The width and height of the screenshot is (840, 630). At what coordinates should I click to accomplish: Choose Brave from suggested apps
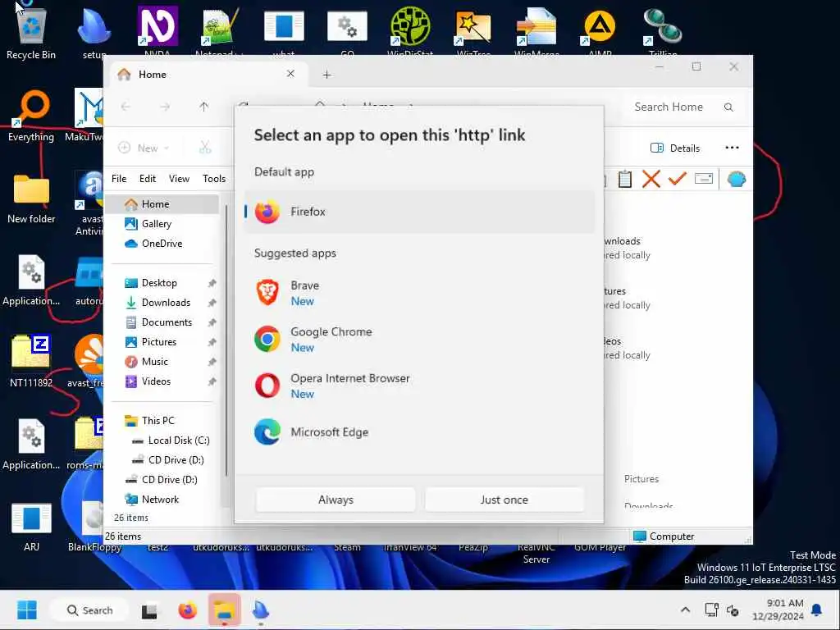419,293
